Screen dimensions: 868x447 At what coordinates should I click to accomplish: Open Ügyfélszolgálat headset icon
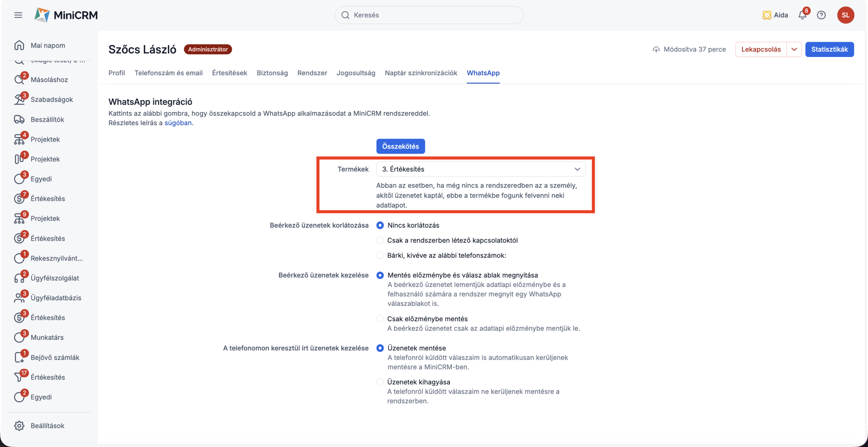(x=19, y=278)
